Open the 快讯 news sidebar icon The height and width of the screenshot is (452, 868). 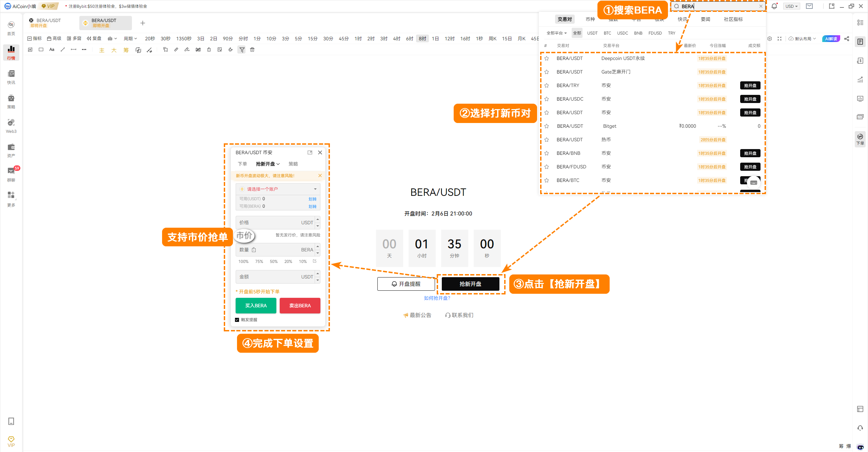point(11,77)
